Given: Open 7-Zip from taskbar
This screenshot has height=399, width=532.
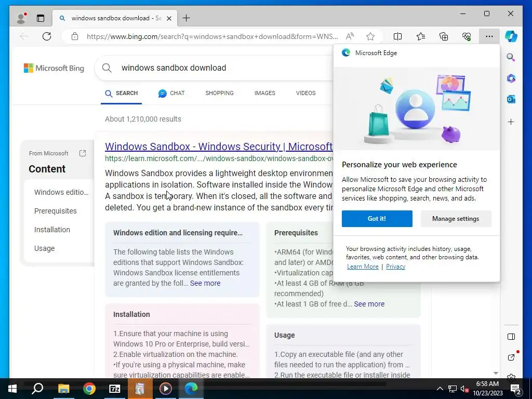Looking at the screenshot, I should (x=115, y=389).
